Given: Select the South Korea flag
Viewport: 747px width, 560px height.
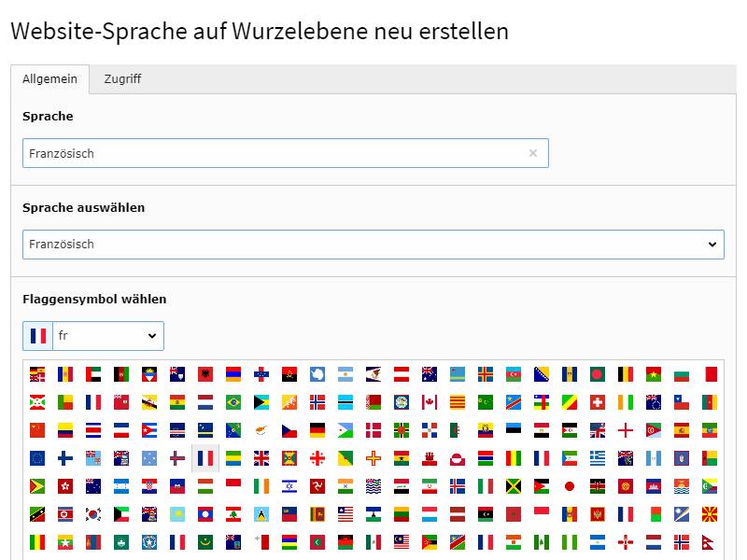Looking at the screenshot, I should [x=93, y=514].
